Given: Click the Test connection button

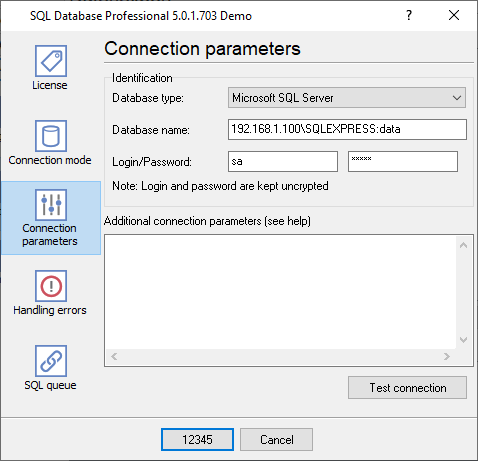Looking at the screenshot, I should click(407, 388).
